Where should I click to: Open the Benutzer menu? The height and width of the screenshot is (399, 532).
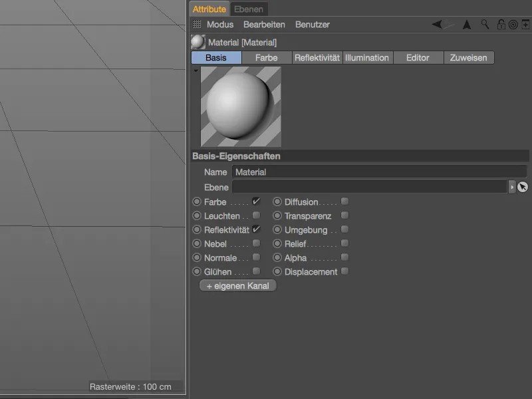312,25
